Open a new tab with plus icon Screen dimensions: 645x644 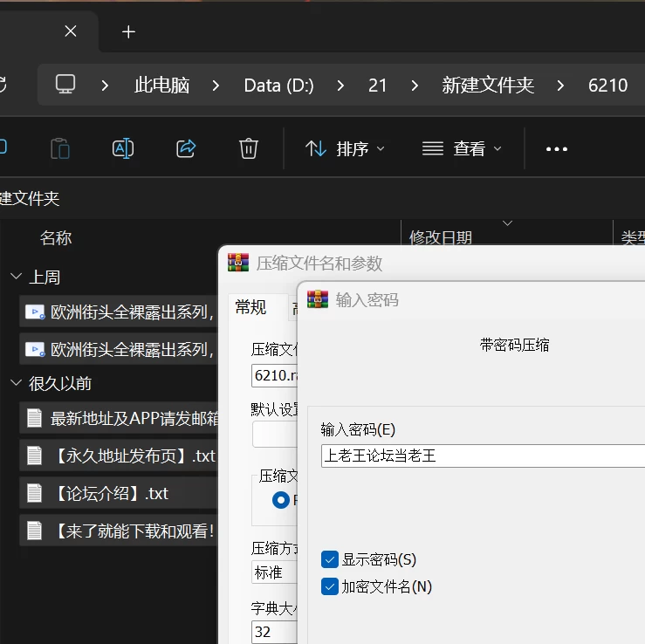pyautogui.click(x=129, y=31)
